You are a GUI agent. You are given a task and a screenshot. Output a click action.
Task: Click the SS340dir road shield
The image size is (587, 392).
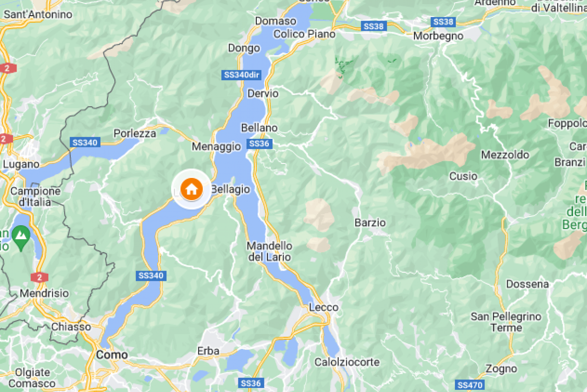click(x=241, y=75)
